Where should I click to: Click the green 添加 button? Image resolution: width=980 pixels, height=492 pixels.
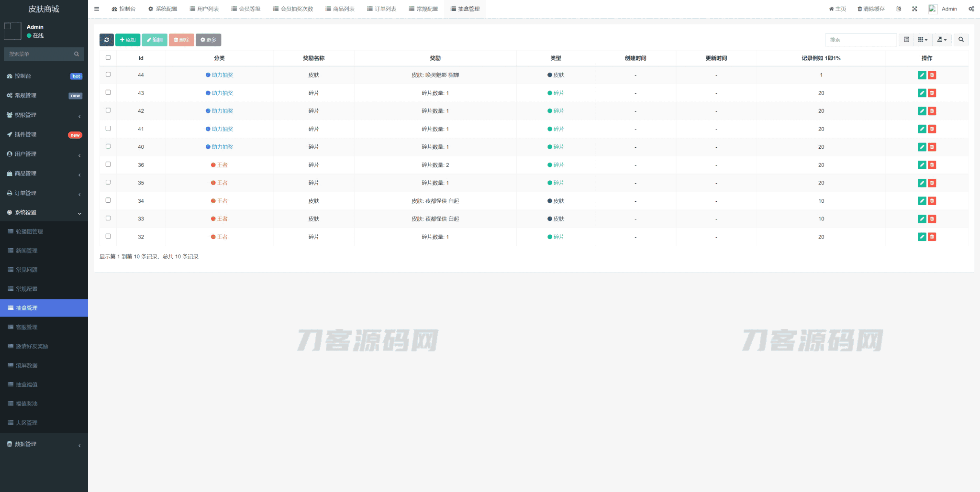128,40
